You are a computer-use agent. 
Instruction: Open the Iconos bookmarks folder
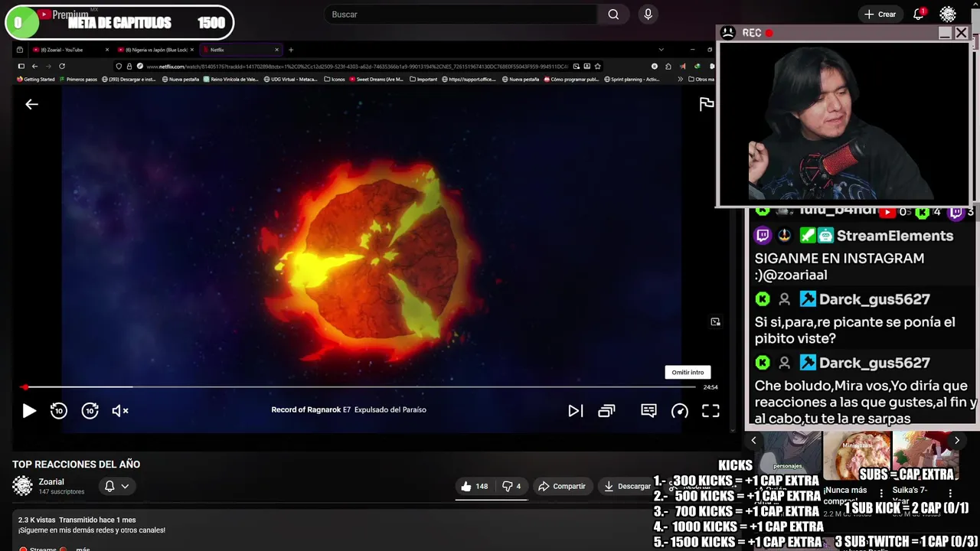point(335,79)
